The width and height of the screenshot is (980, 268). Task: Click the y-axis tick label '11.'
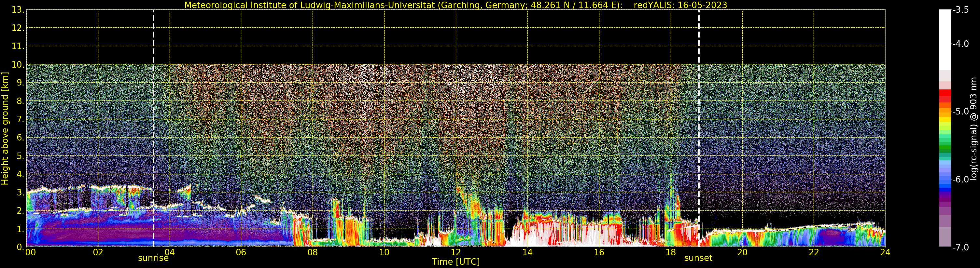point(18,47)
